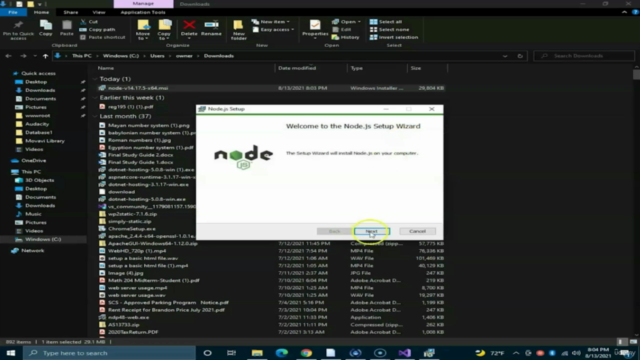Sort by the Date modified column
The image size is (640, 360).
(x=297, y=68)
